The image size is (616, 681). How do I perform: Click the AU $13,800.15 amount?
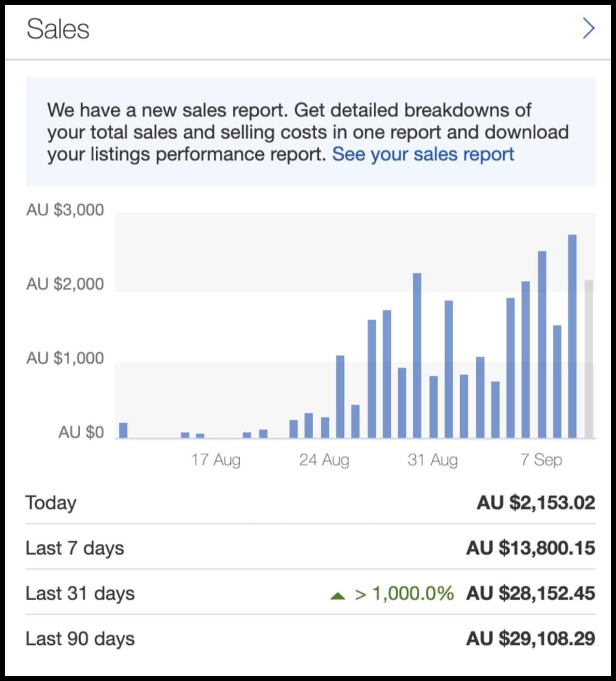531,548
